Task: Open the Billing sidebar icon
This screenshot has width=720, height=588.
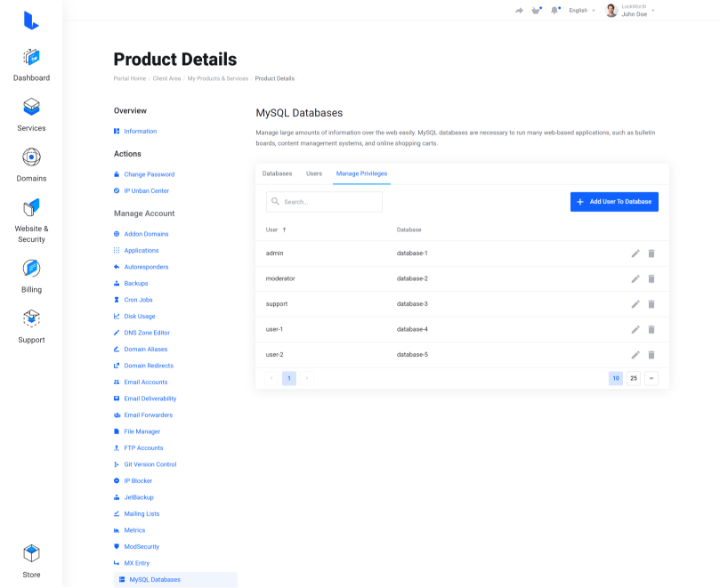Action: [31, 268]
